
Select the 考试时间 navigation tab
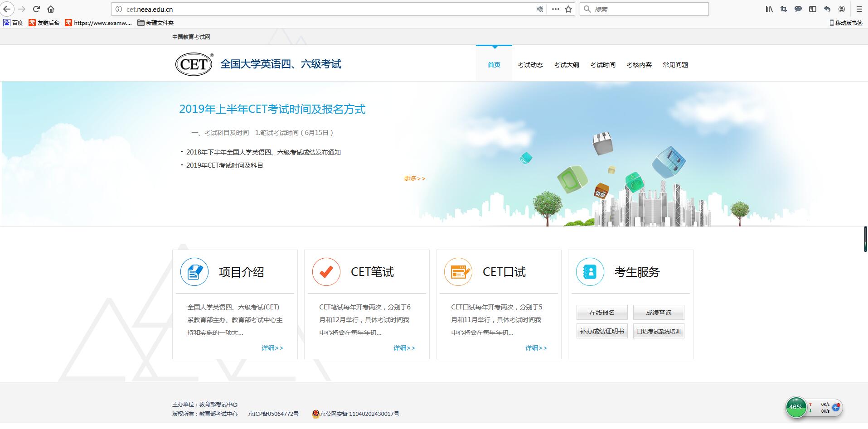(603, 65)
